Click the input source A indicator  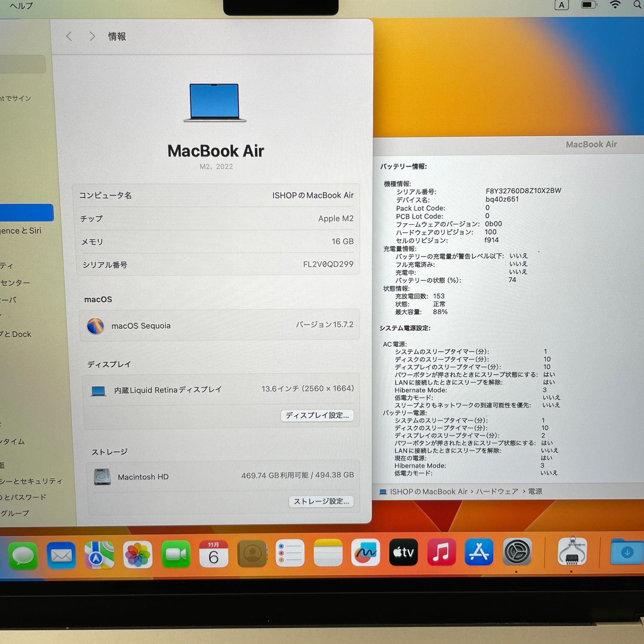coord(562,5)
